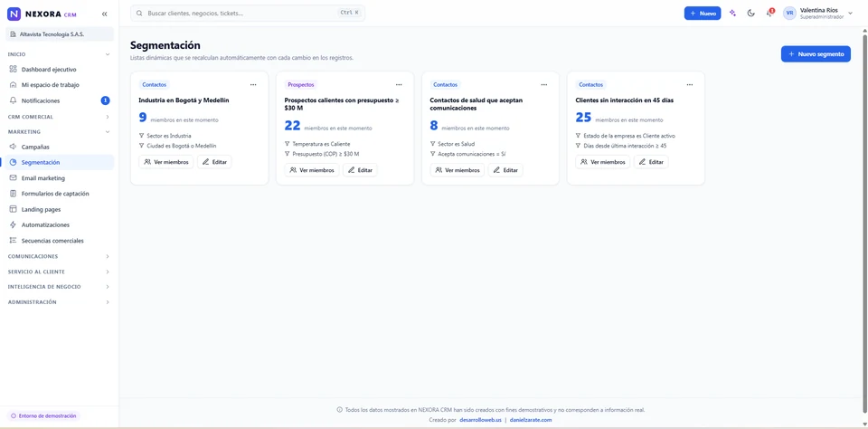The height and width of the screenshot is (429, 868).
Task: Expand the SERVICIO AL CLIENTE section
Action: [x=60, y=272]
